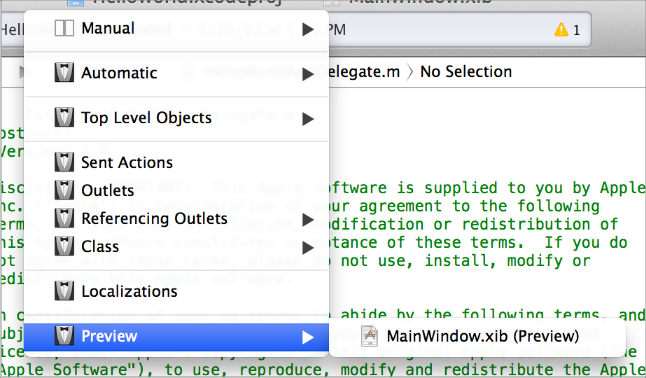Image resolution: width=646 pixels, height=378 pixels.
Task: Click the tuxedo icon beside Preview
Action: 64,336
